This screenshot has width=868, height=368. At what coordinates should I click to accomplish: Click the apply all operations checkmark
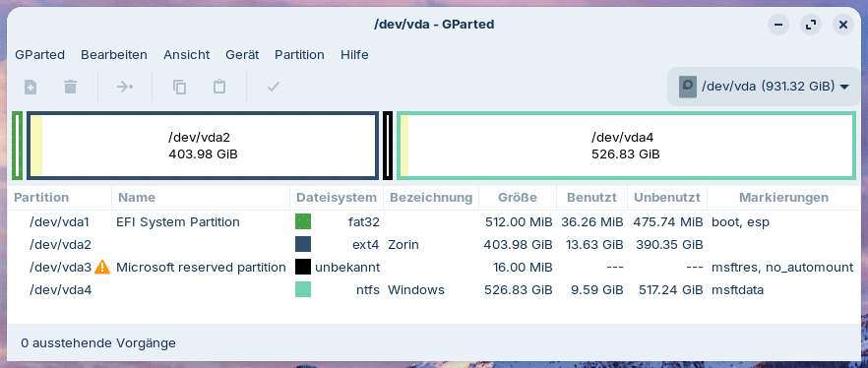pos(273,87)
